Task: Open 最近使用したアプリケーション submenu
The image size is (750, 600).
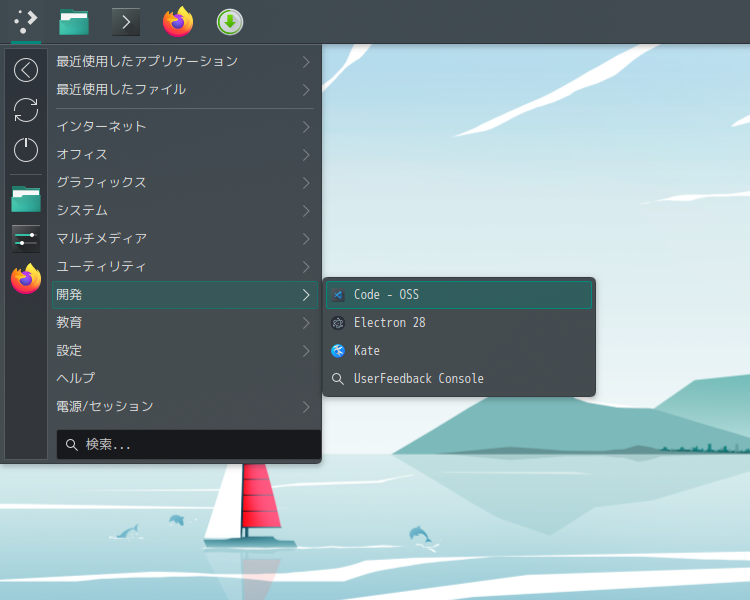Action: coord(184,62)
